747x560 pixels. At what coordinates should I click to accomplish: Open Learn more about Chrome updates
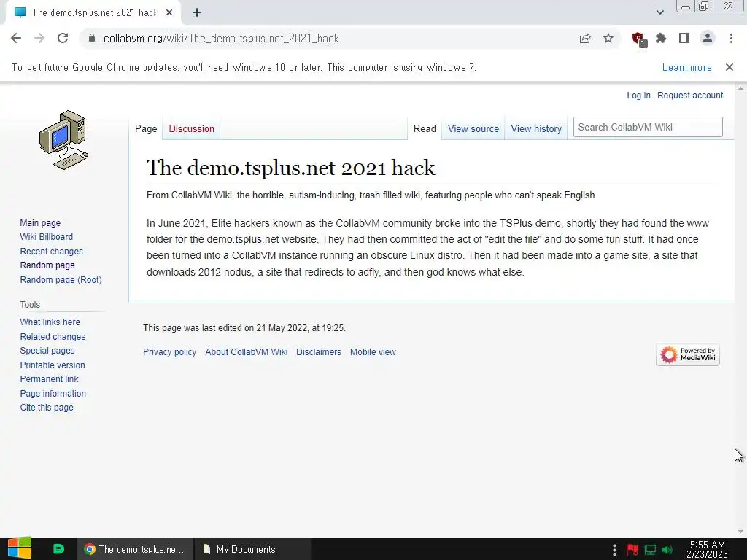(687, 67)
